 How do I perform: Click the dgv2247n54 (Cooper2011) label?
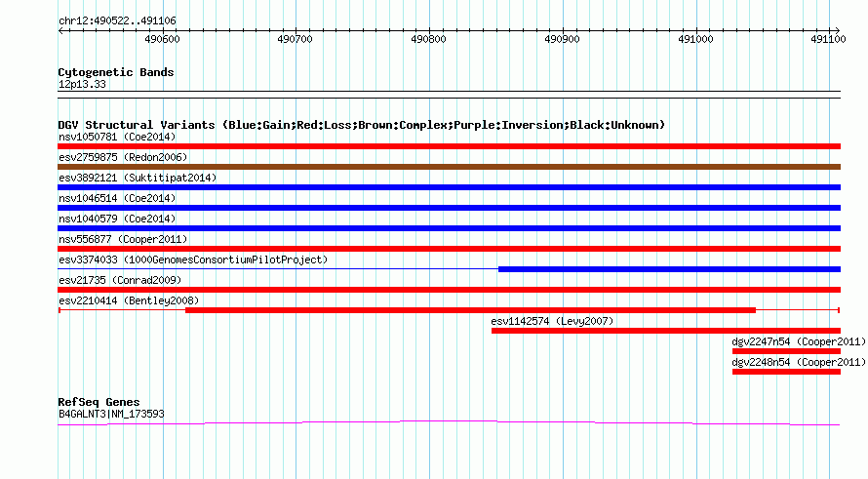point(798,341)
